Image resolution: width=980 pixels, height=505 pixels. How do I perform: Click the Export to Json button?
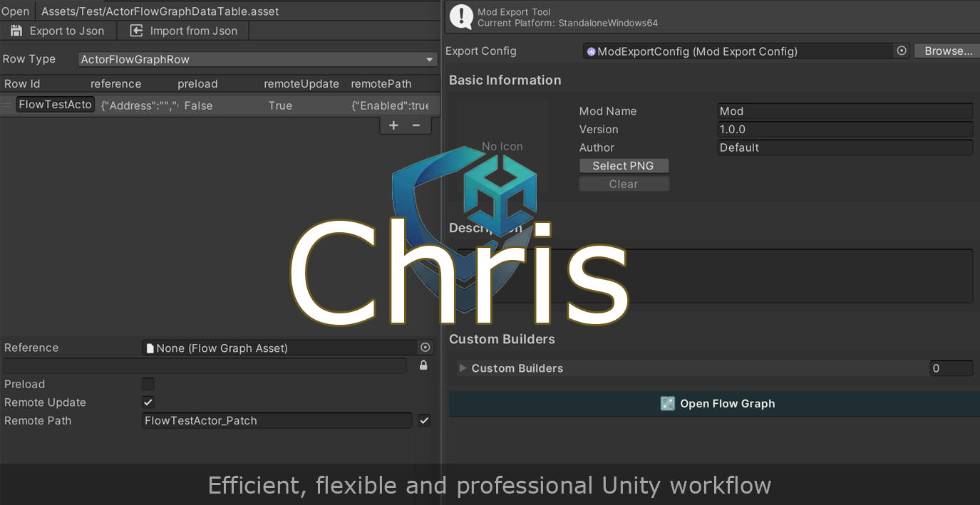pos(58,31)
